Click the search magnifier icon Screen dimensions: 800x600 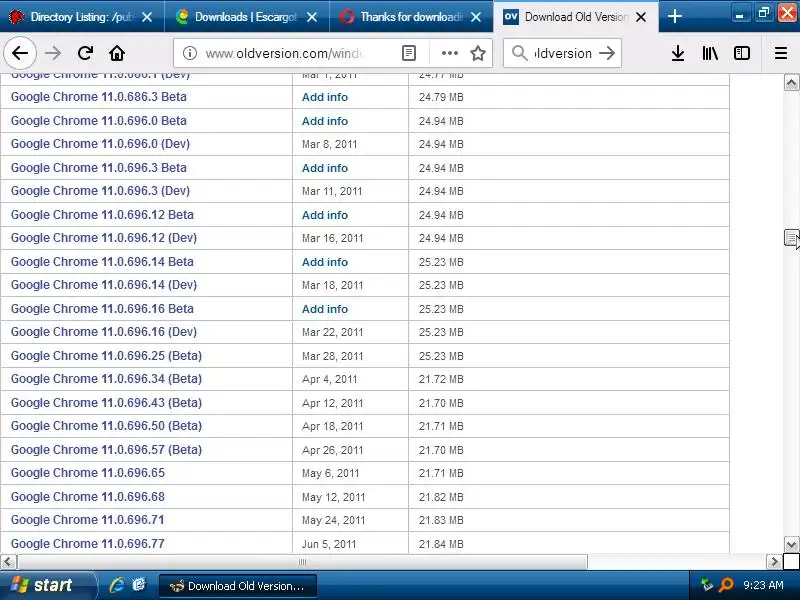(x=519, y=53)
